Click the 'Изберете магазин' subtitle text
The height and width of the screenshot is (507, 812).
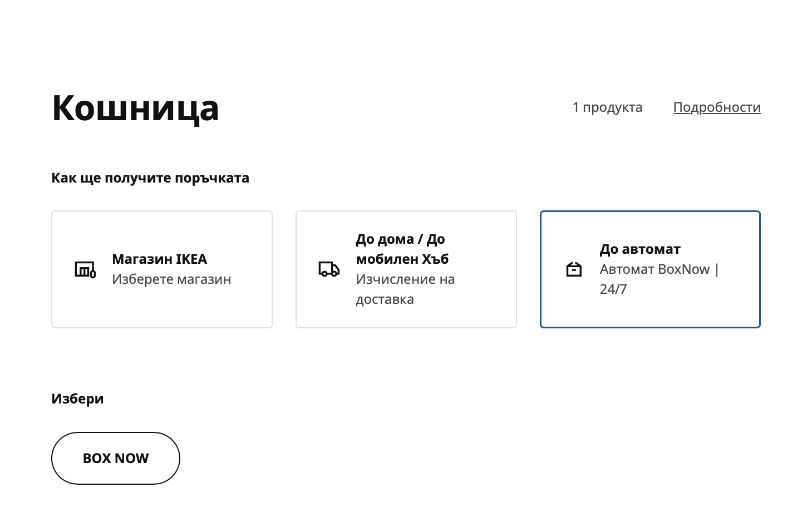171,279
